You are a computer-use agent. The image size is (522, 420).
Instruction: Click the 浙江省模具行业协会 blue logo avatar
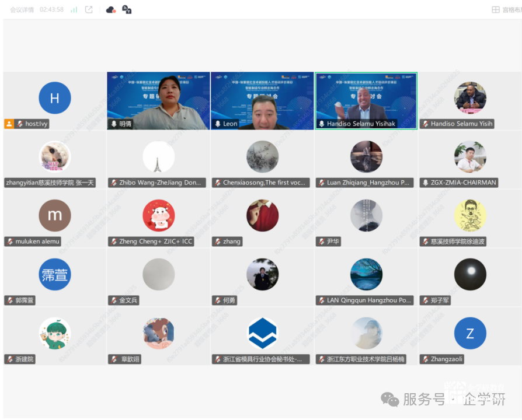pos(262,334)
